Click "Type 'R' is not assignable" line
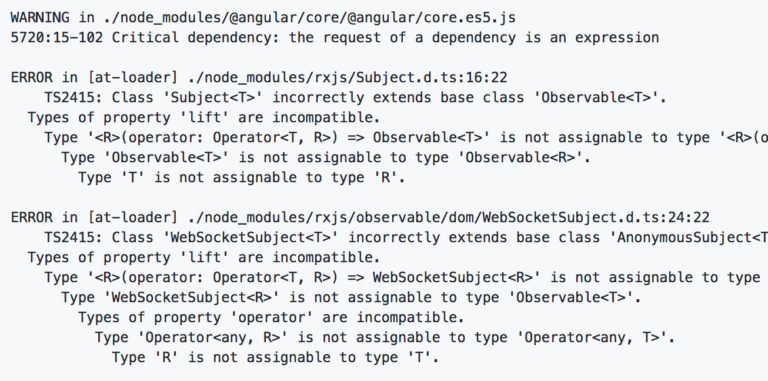768x381 pixels. [x=275, y=357]
